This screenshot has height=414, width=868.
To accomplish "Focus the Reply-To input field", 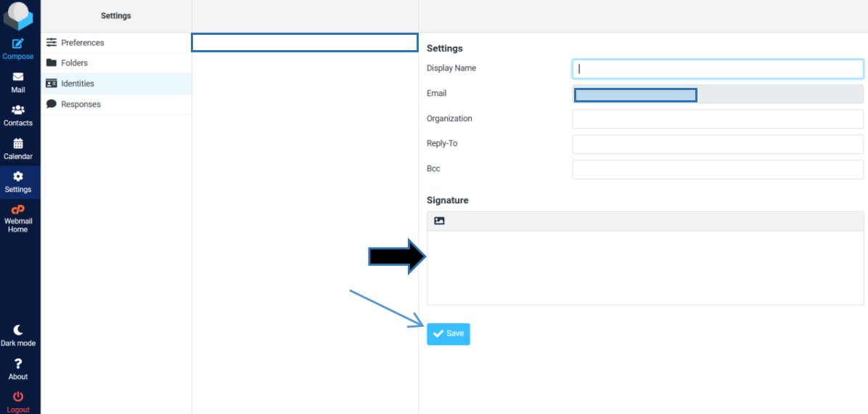I will [x=718, y=144].
